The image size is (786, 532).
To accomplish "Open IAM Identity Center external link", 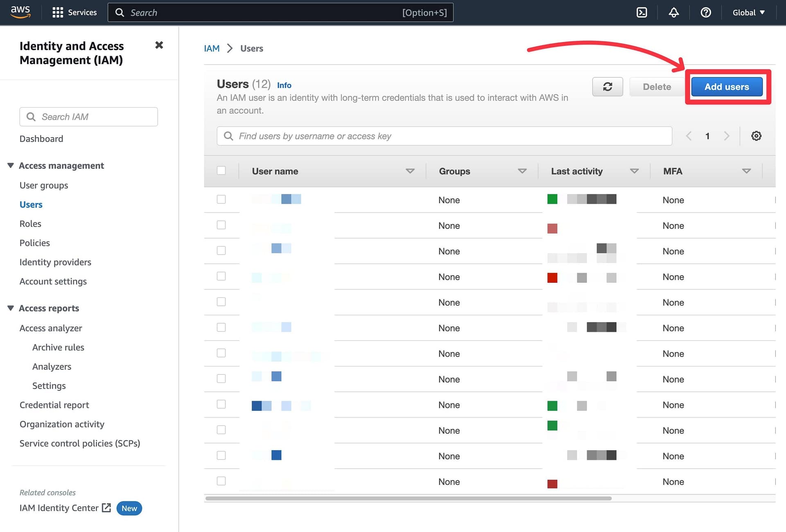I will coord(106,508).
